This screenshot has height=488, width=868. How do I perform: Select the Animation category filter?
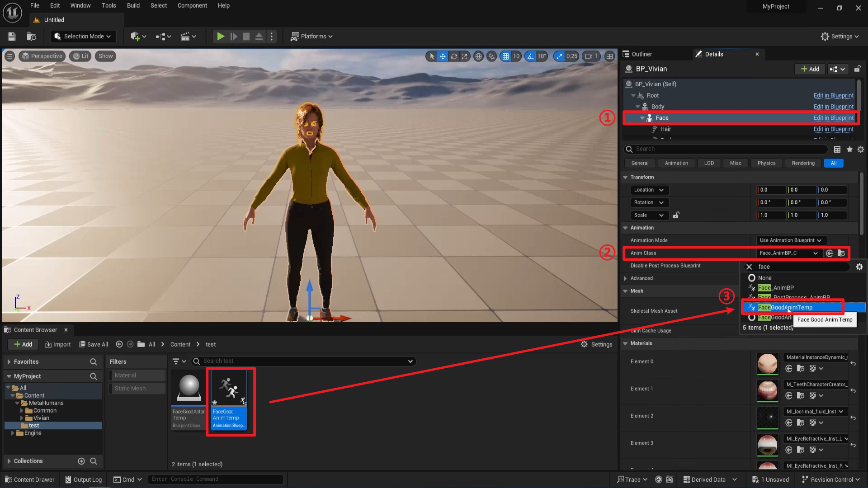click(x=676, y=163)
